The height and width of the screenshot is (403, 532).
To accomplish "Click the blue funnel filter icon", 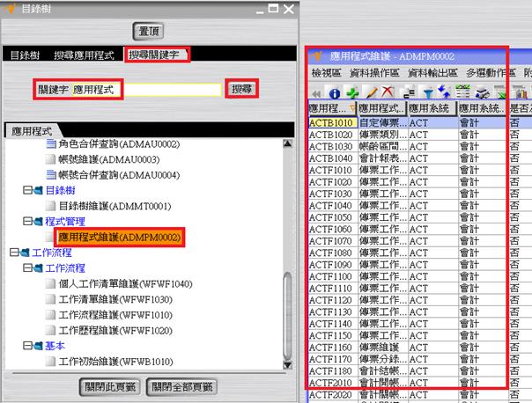I will (426, 92).
